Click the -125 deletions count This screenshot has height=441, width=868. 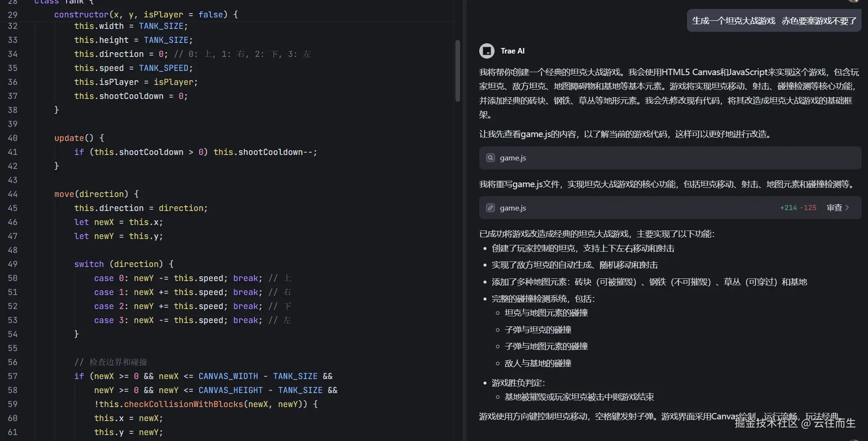point(808,208)
